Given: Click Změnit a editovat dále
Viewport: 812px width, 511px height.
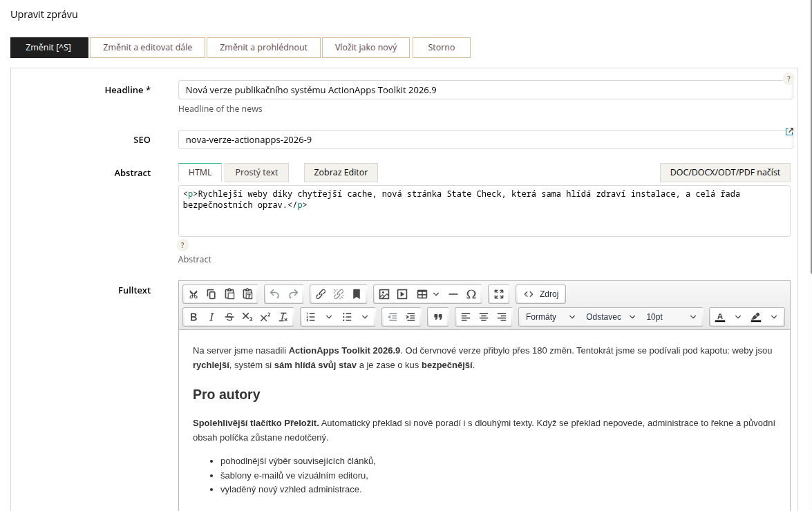Looking at the screenshot, I should [148, 48].
